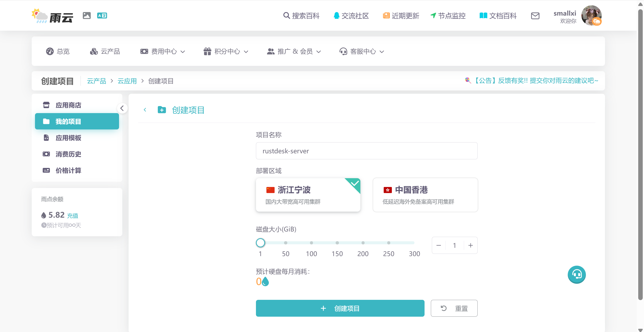Increase disk size with the plus stepper
The image size is (644, 332).
(470, 245)
